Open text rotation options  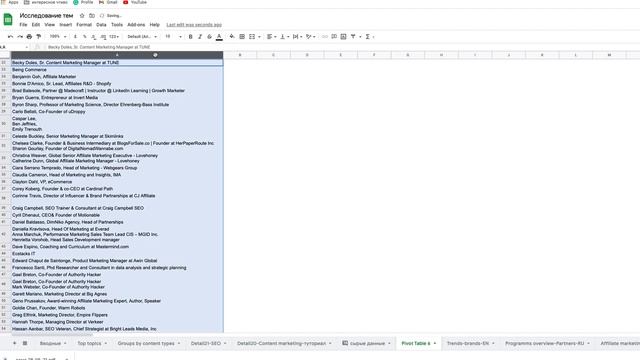click(x=310, y=37)
